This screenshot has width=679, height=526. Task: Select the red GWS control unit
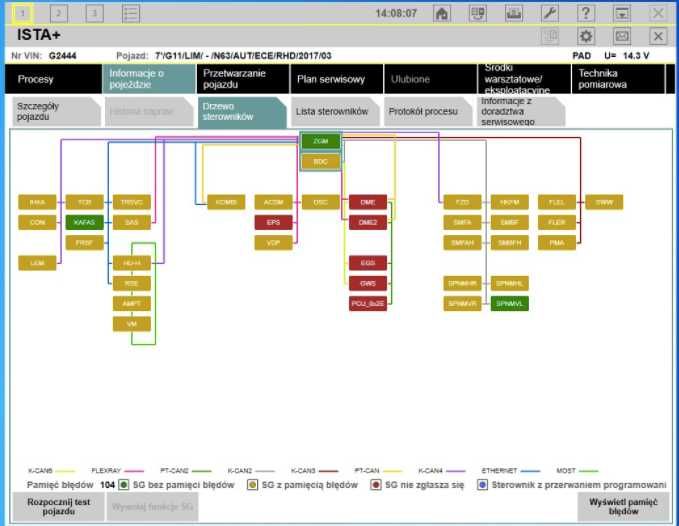point(368,283)
